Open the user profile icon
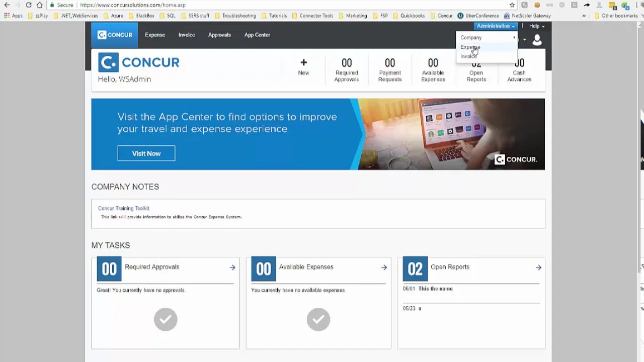 pyautogui.click(x=537, y=40)
